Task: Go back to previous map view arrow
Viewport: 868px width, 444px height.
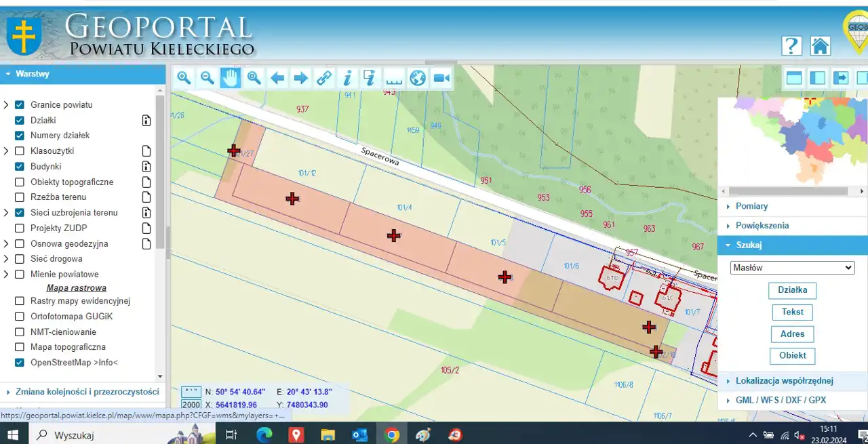Action: pyautogui.click(x=277, y=78)
